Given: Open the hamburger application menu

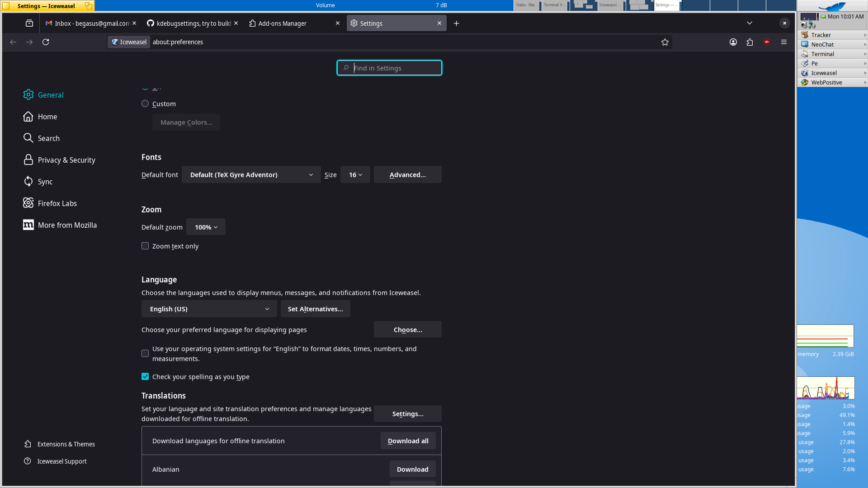Looking at the screenshot, I should coord(783,42).
